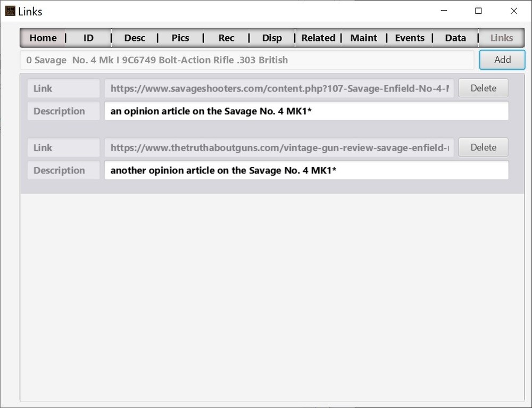
Task: Open the Disp tab
Action: pos(272,38)
